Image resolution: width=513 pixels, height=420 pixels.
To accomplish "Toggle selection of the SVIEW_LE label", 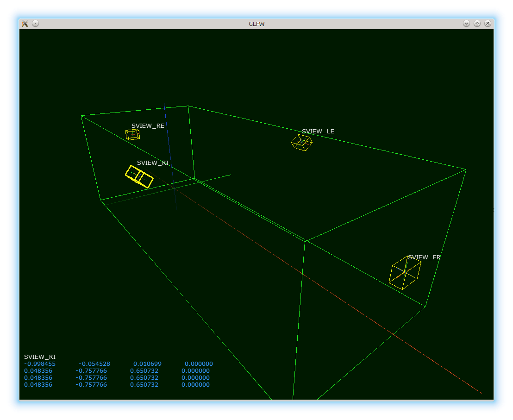I will [318, 132].
